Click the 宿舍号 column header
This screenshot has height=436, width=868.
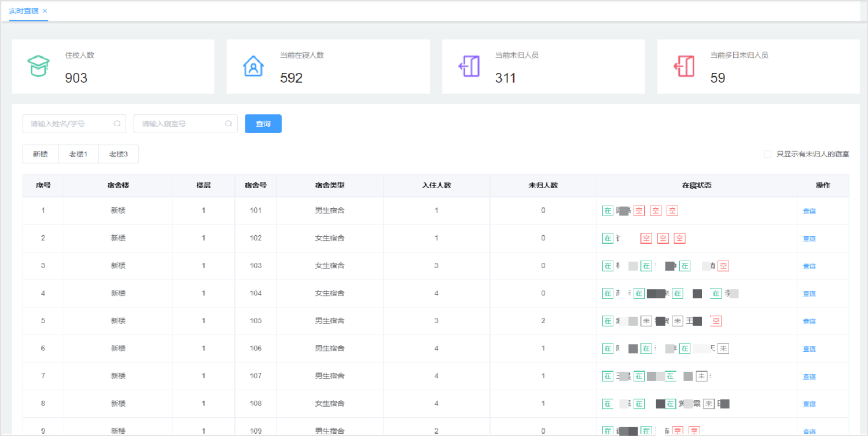pyautogui.click(x=256, y=185)
